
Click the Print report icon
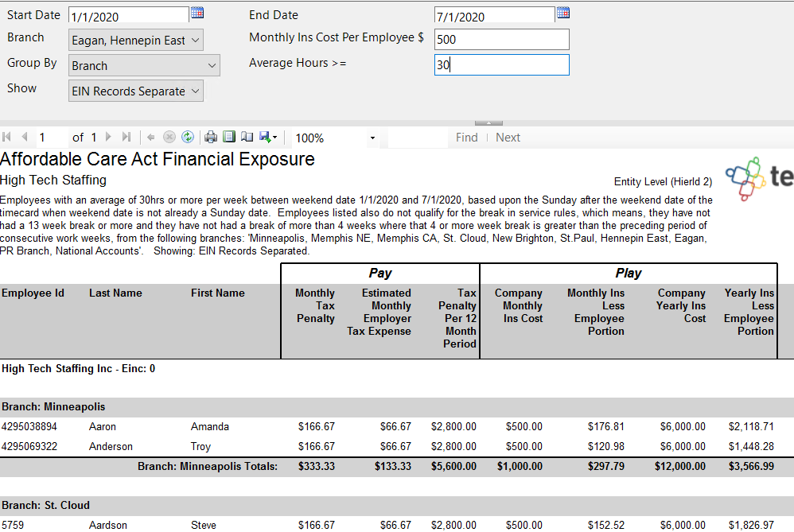coord(211,138)
